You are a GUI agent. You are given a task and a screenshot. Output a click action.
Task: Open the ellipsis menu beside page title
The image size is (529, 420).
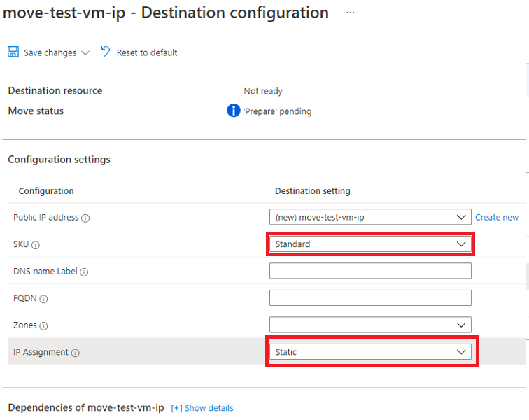click(350, 13)
